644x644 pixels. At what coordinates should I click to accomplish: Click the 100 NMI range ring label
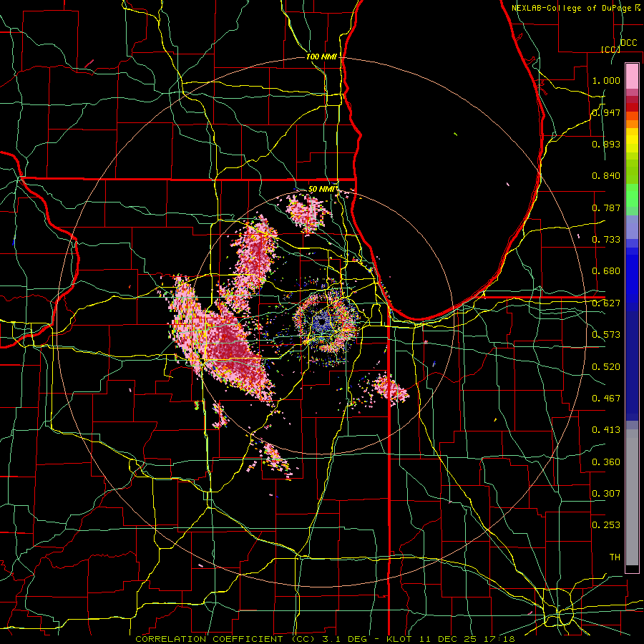[321, 57]
